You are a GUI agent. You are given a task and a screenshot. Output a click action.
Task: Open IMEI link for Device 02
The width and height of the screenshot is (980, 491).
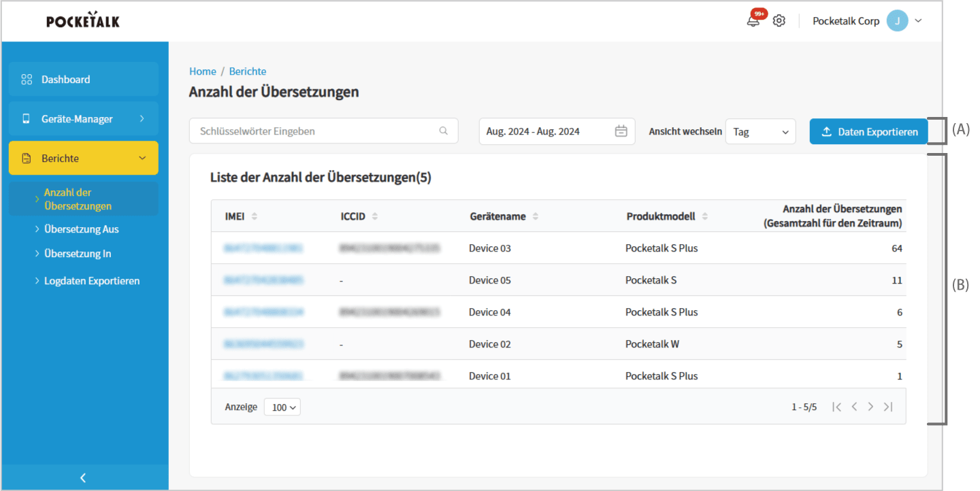click(x=263, y=344)
